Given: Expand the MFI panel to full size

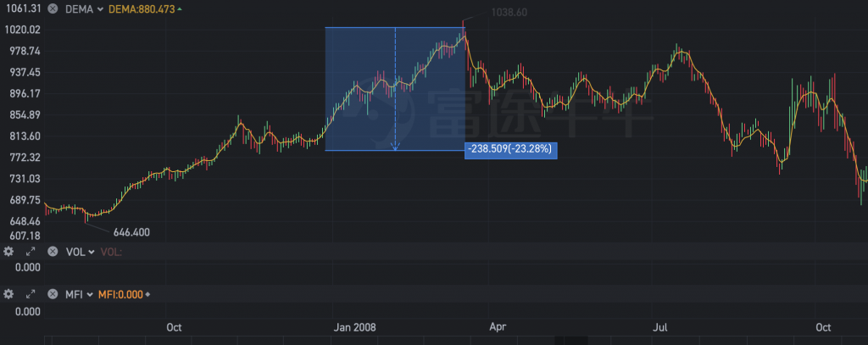Looking at the screenshot, I should point(31,294).
